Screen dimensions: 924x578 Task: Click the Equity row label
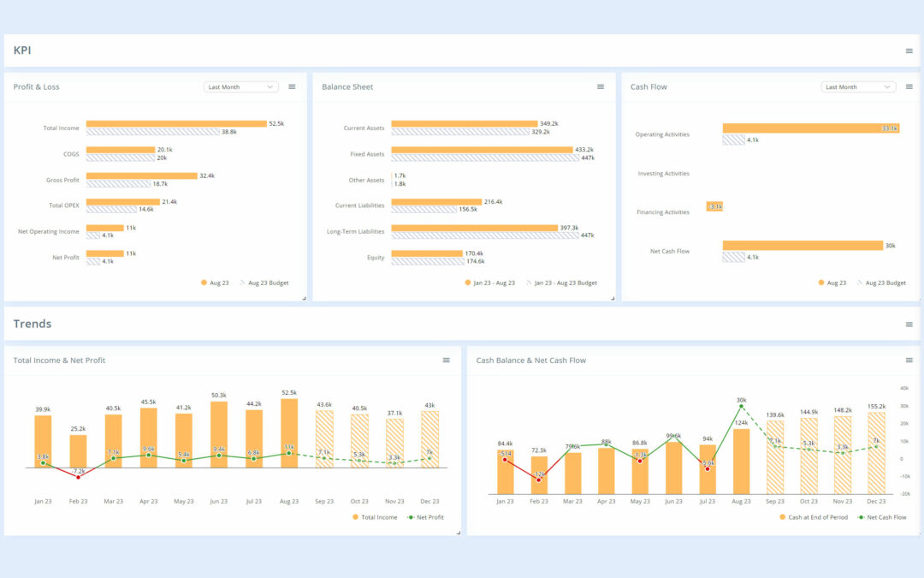pos(376,258)
